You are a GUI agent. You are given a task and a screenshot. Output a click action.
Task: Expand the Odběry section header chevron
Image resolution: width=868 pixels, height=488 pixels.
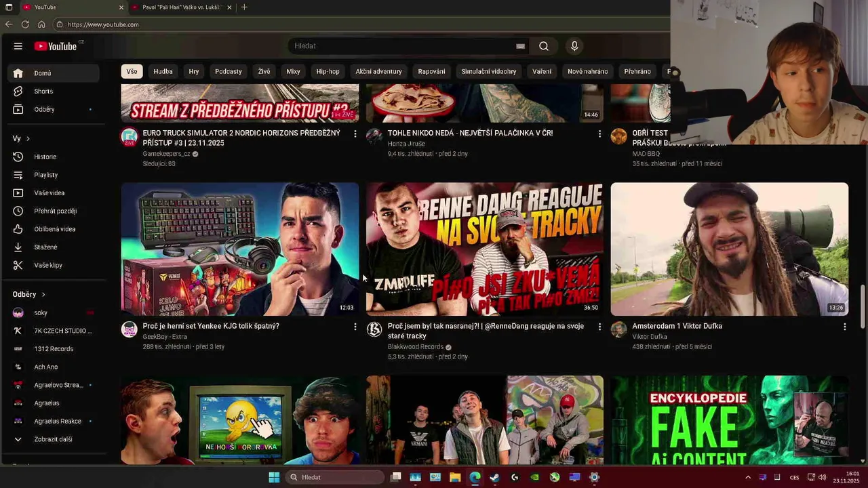43,295
